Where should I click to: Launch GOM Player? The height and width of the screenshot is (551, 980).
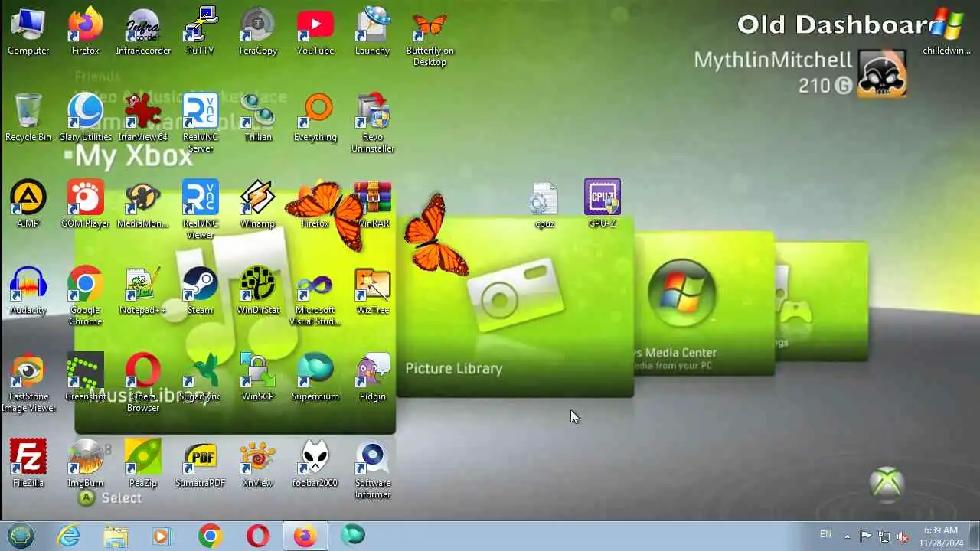86,204
